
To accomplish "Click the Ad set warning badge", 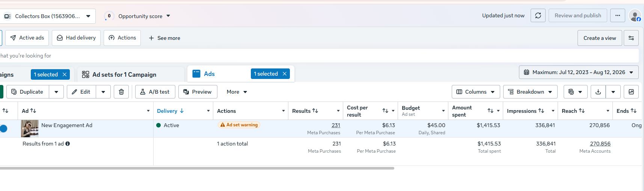I will coord(239,125).
